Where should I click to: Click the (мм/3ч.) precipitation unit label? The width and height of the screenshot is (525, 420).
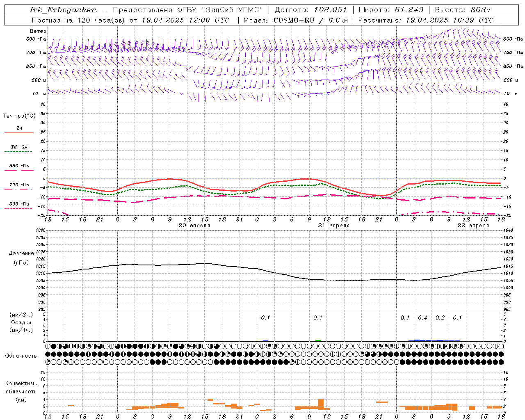tap(21, 315)
